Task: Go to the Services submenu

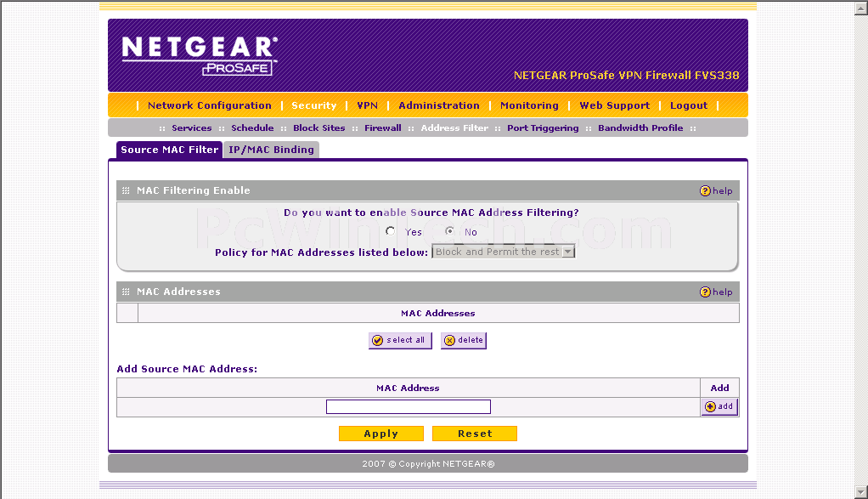Action: coord(192,128)
